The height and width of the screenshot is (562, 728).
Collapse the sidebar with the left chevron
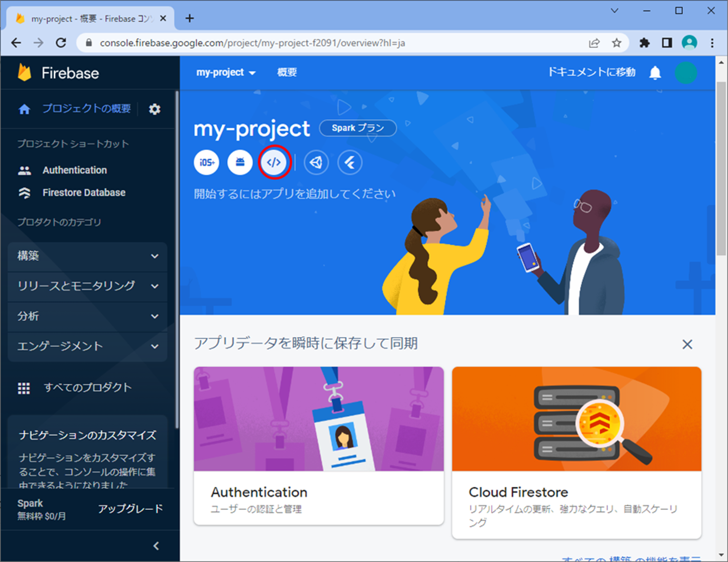(156, 546)
